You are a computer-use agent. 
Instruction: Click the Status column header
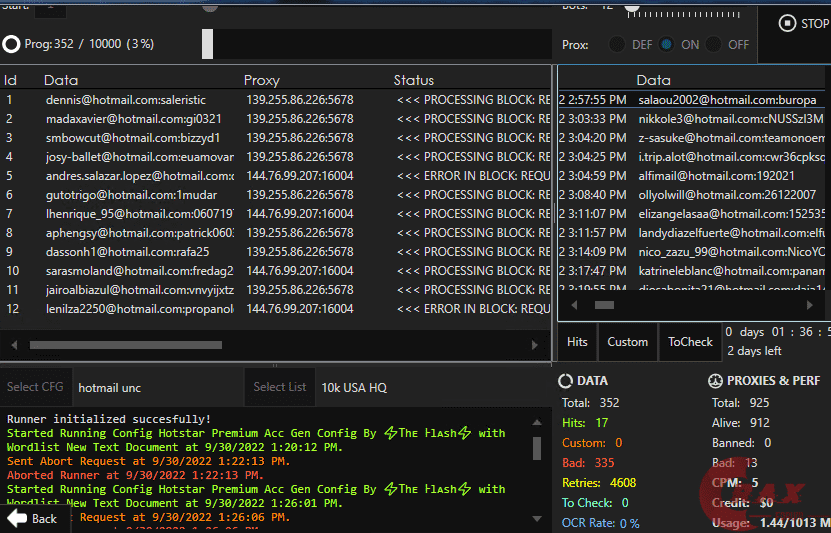[413, 80]
